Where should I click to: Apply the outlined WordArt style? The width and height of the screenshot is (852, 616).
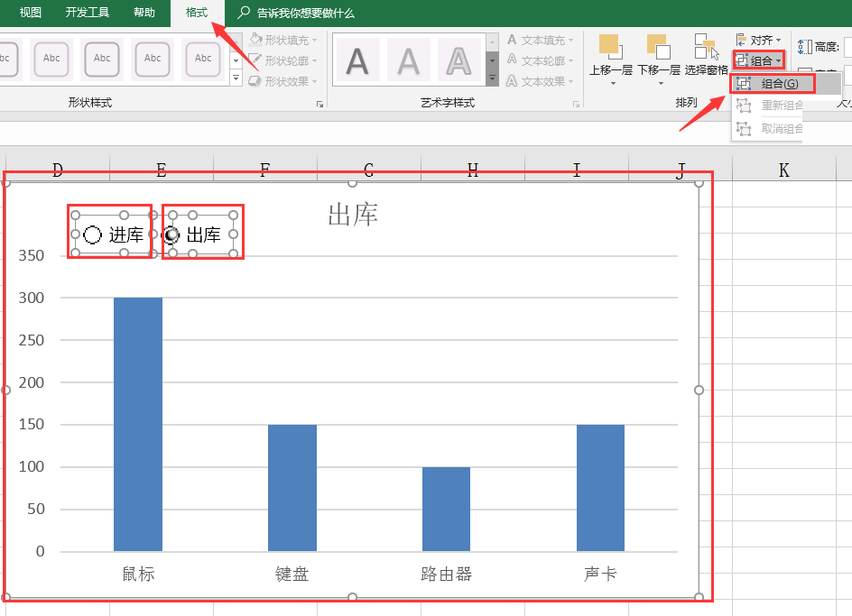click(459, 60)
